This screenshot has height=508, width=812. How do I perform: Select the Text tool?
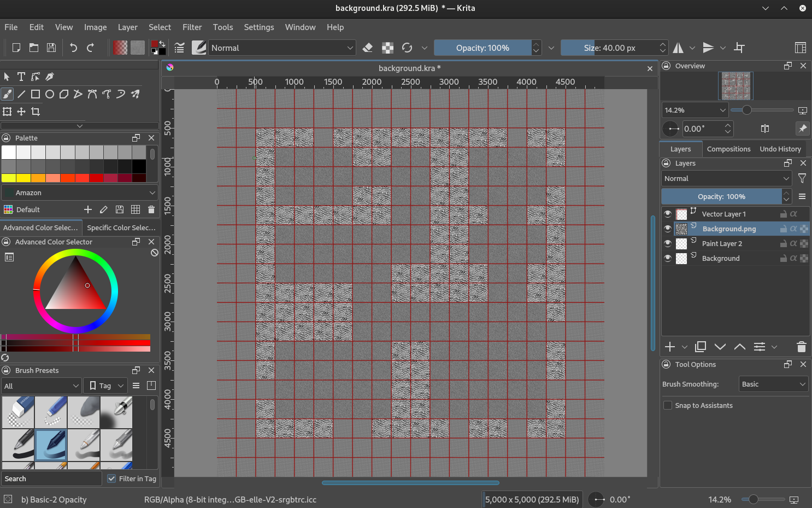[x=21, y=77]
